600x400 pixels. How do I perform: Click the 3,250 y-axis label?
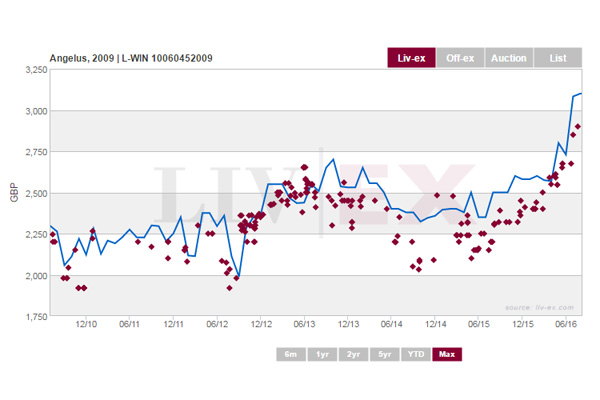[x=36, y=70]
